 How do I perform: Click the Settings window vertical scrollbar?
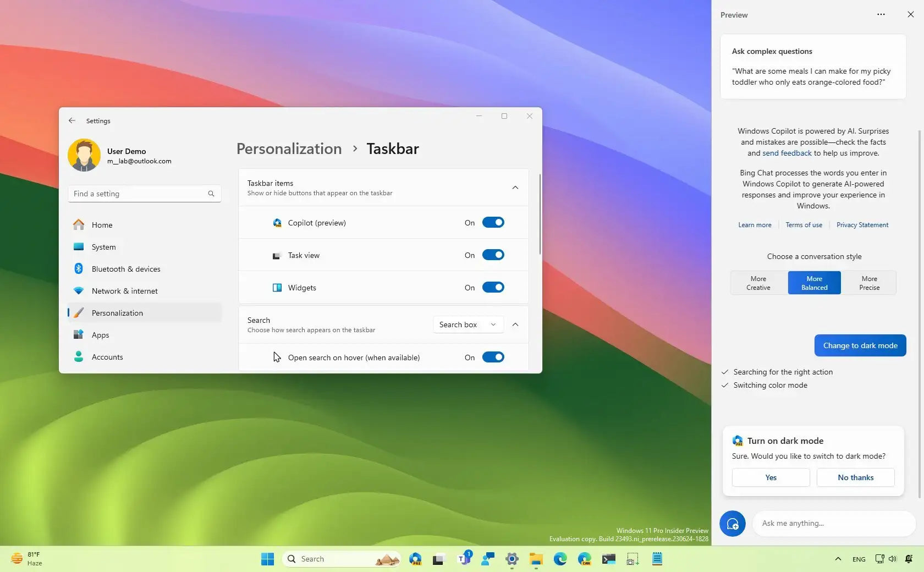tap(540, 215)
